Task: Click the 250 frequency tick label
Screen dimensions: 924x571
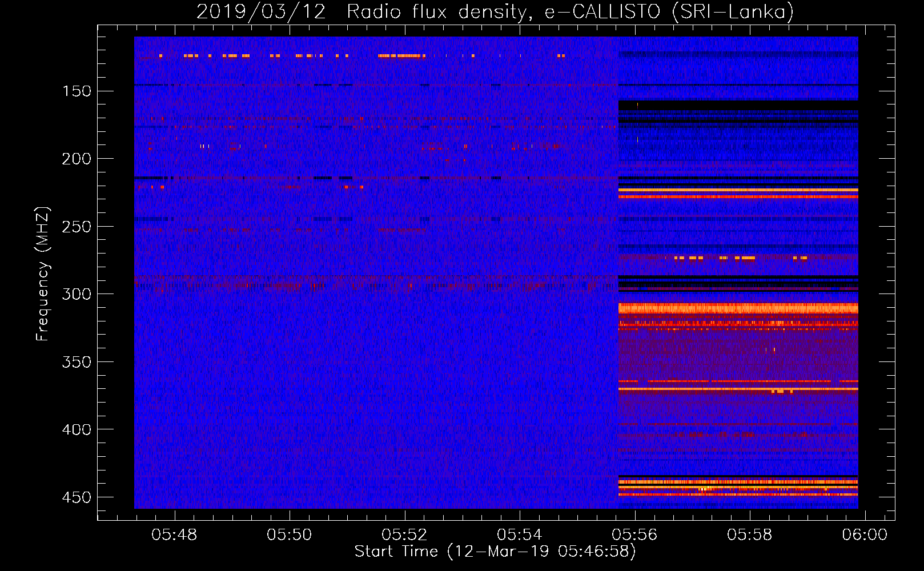Action: [x=77, y=227]
